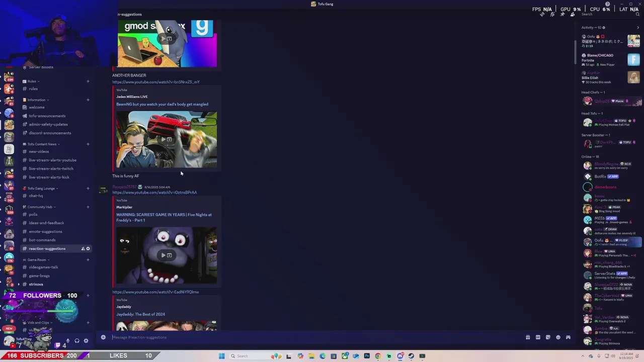Open the emoji picker
The height and width of the screenshot is (362, 644).
558,337
